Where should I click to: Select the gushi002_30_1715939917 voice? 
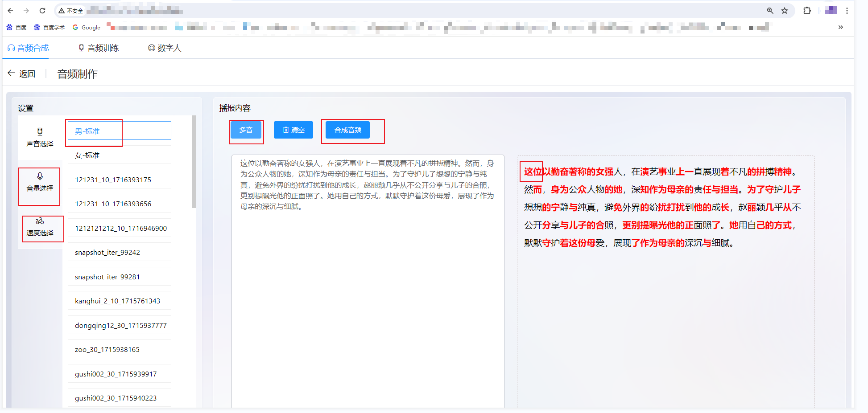(120, 374)
